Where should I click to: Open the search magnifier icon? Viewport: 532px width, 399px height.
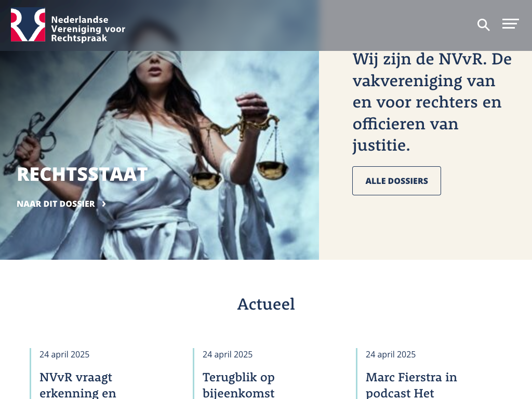tap(484, 25)
